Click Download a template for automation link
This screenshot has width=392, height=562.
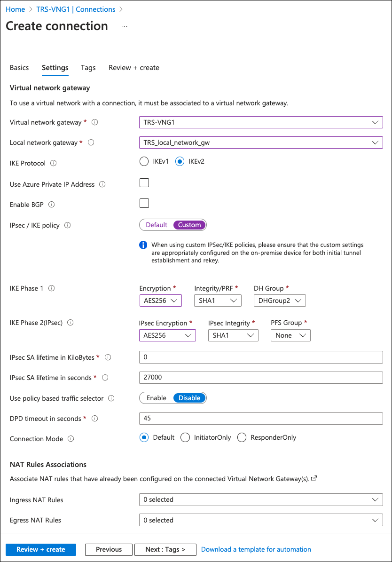[256, 549]
